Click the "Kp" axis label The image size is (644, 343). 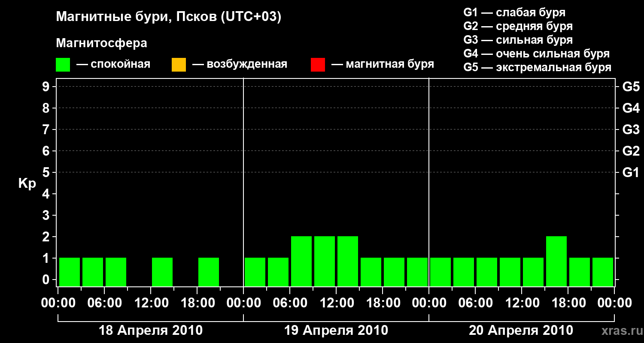pyautogui.click(x=27, y=184)
